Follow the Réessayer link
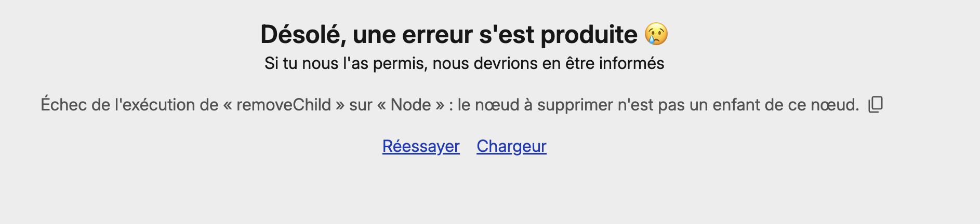 (x=421, y=146)
